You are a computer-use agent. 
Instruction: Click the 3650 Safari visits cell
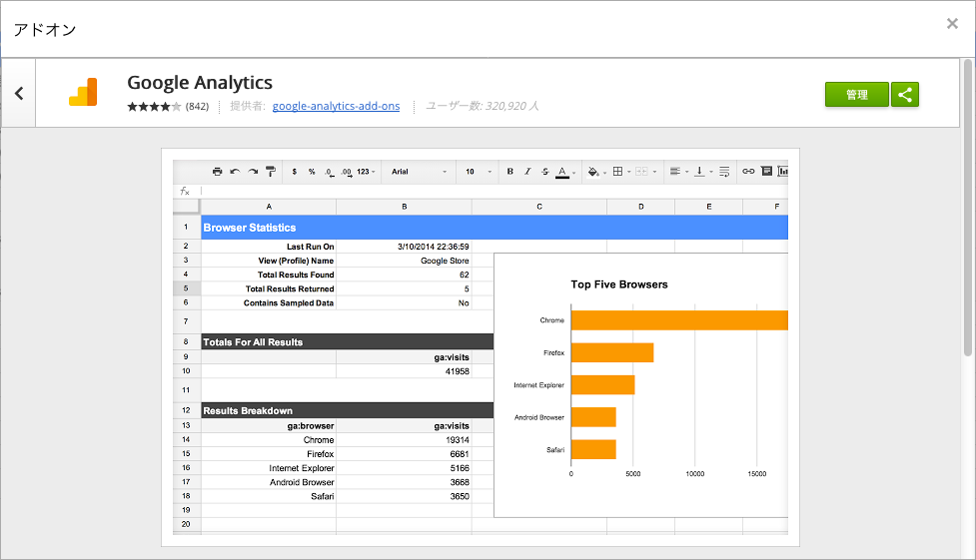[x=404, y=496]
